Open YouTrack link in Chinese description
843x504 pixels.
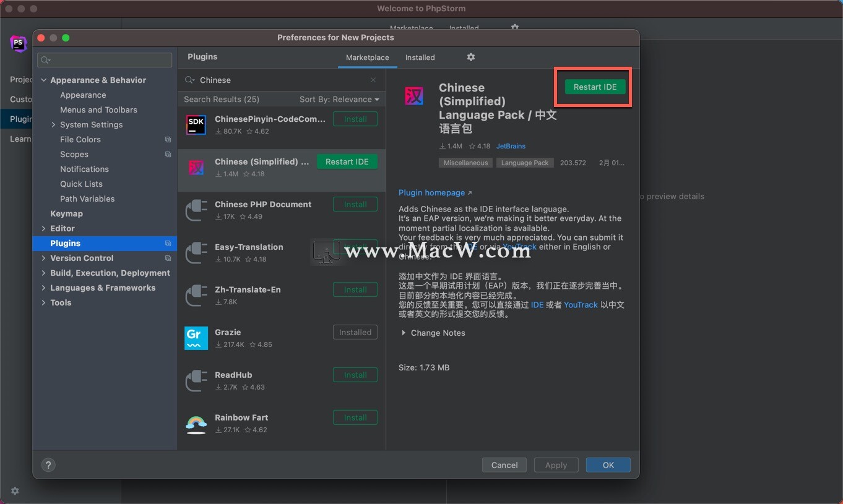click(581, 305)
